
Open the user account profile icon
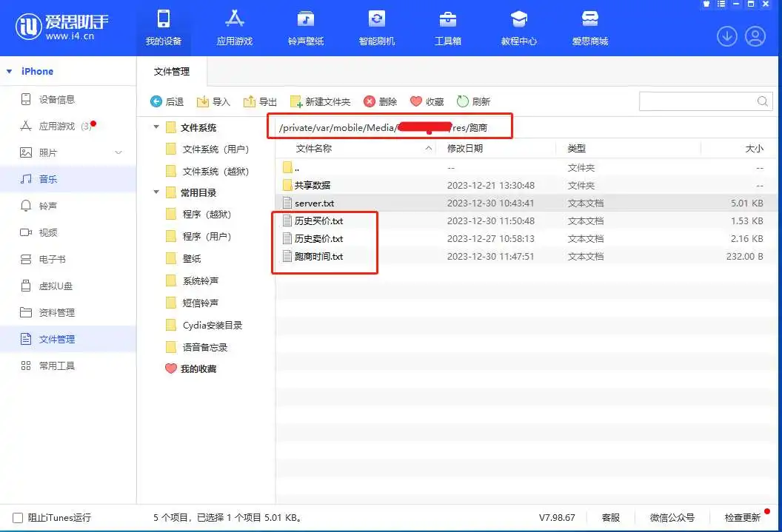(755, 36)
